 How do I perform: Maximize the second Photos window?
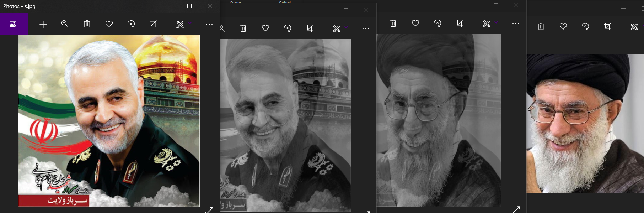coord(346,10)
